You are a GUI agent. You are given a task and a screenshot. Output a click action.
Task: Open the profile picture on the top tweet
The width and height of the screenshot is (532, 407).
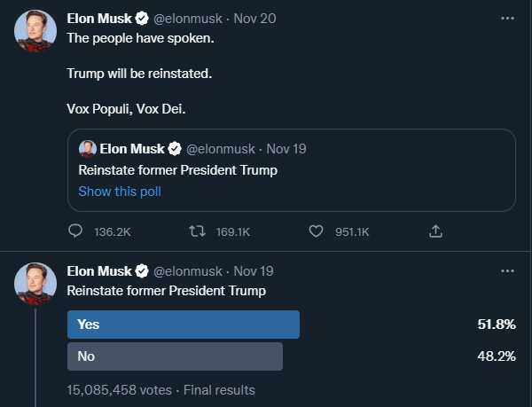[35, 34]
